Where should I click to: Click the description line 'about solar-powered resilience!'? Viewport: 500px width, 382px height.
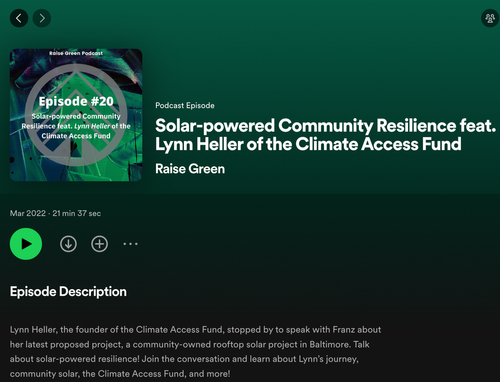click(184, 359)
